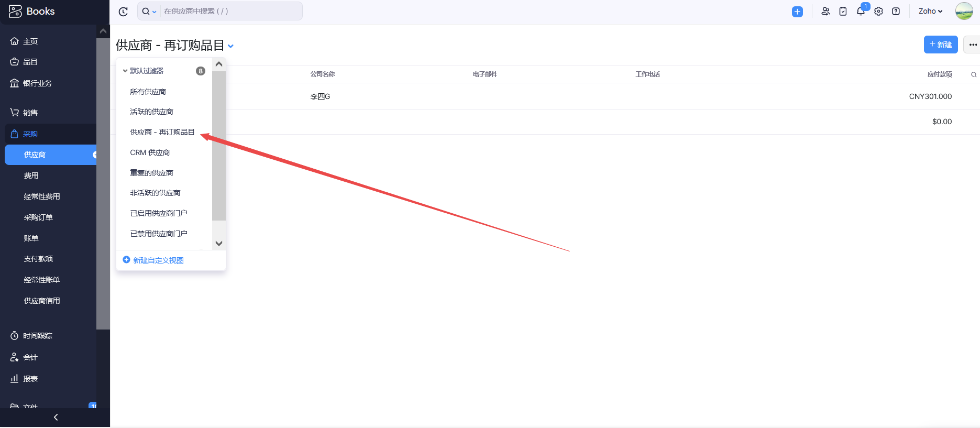Collapse the sidebar with the bottom chevron
The image size is (980, 428).
tap(56, 417)
